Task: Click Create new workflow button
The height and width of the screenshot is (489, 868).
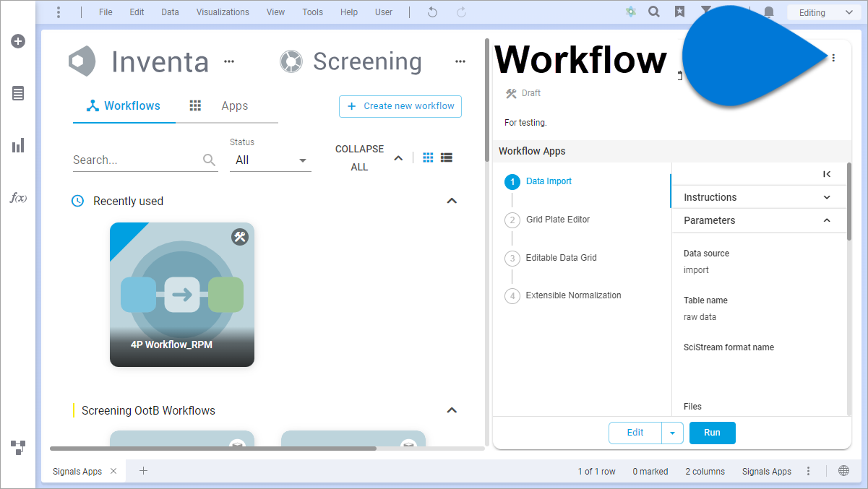Action: [x=400, y=106]
